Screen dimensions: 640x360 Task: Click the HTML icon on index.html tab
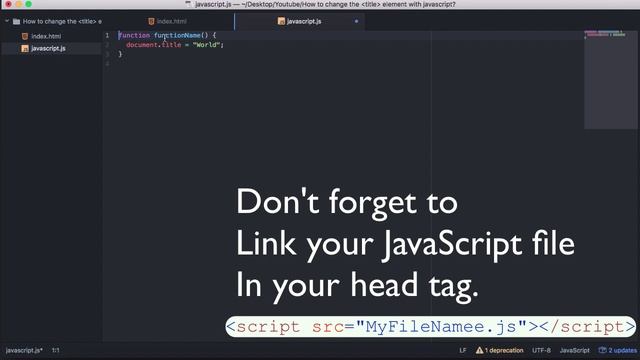[x=151, y=21]
